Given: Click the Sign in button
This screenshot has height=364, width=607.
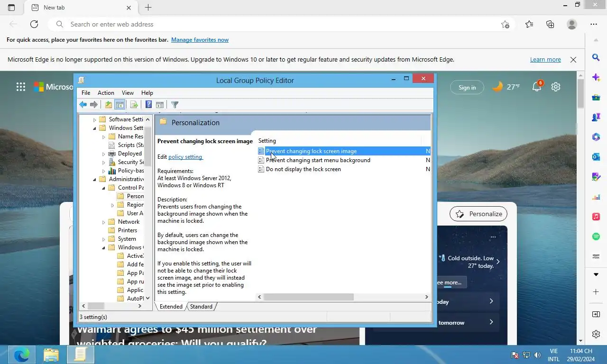Looking at the screenshot, I should coord(467,87).
